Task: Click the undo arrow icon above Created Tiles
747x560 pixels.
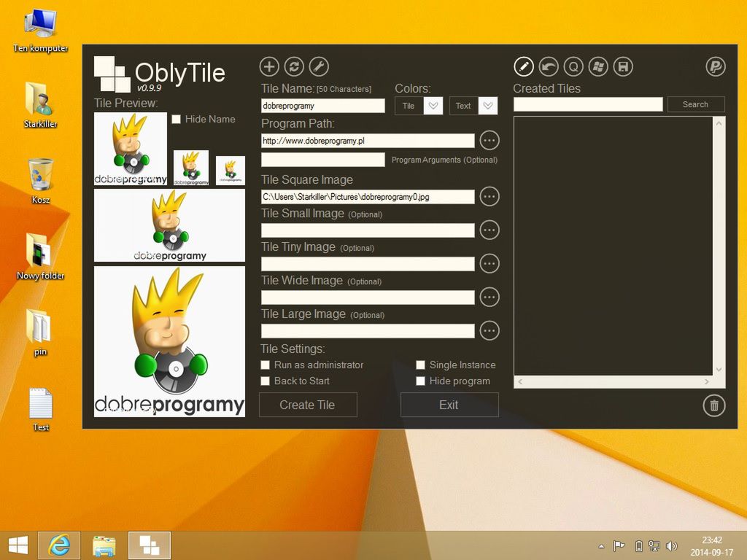Action: pos(549,66)
